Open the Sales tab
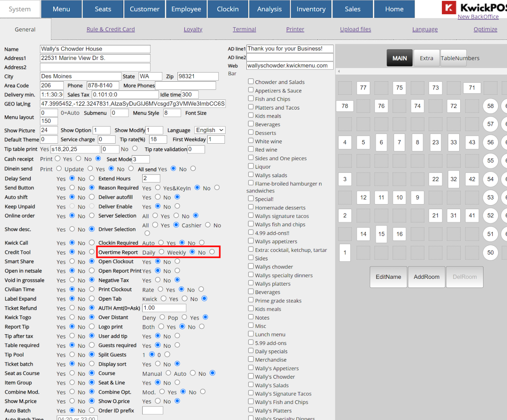Viewport: 507px width, 420px height. [353, 9]
